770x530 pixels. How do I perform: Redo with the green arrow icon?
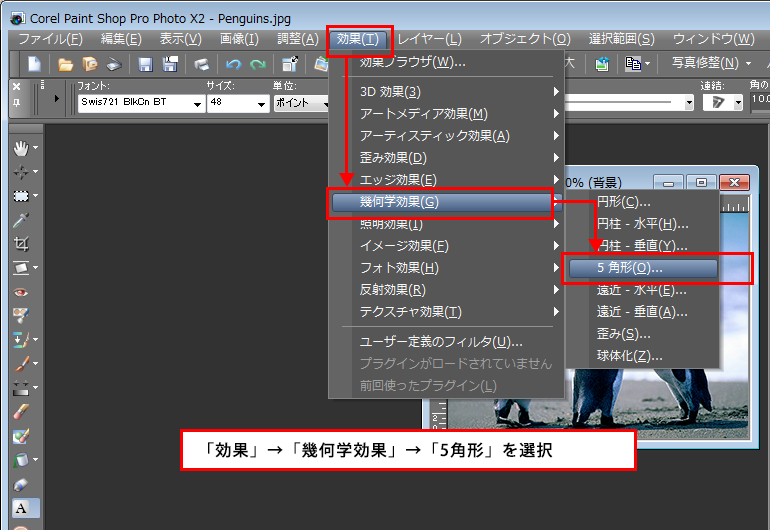pos(258,64)
